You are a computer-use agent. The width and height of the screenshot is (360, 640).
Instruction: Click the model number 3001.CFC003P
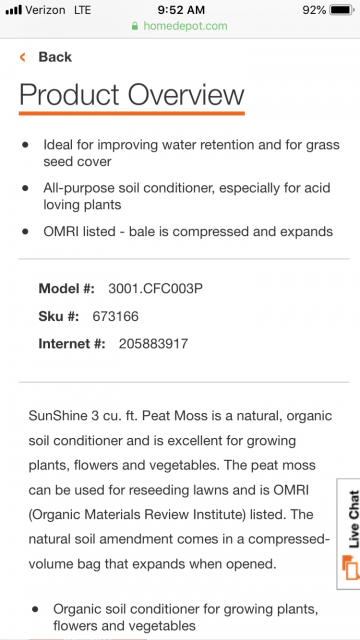(x=155, y=289)
